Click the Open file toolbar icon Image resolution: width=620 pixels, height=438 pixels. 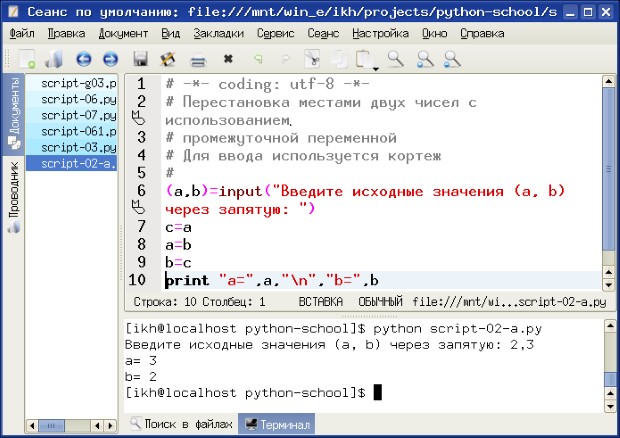click(55, 59)
